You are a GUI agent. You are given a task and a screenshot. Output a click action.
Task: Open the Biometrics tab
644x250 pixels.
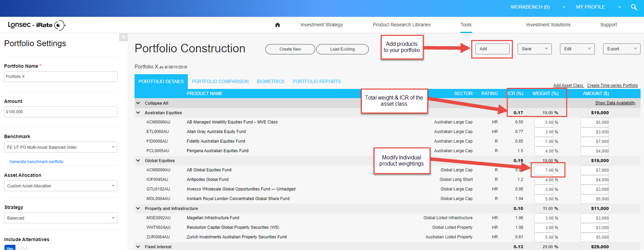click(x=270, y=81)
